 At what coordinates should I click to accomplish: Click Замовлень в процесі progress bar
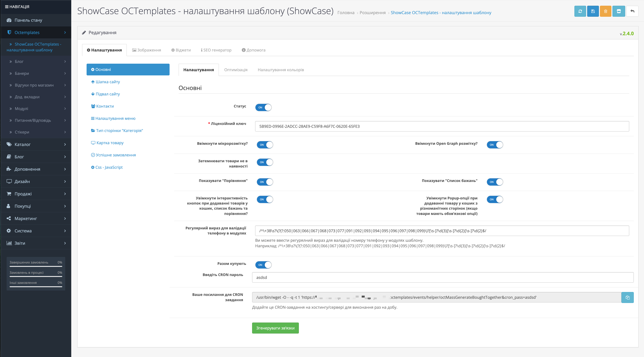36,277
